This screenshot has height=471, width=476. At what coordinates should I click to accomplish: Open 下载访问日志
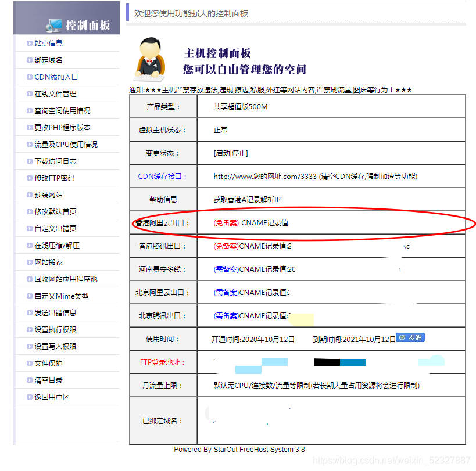tap(55, 161)
